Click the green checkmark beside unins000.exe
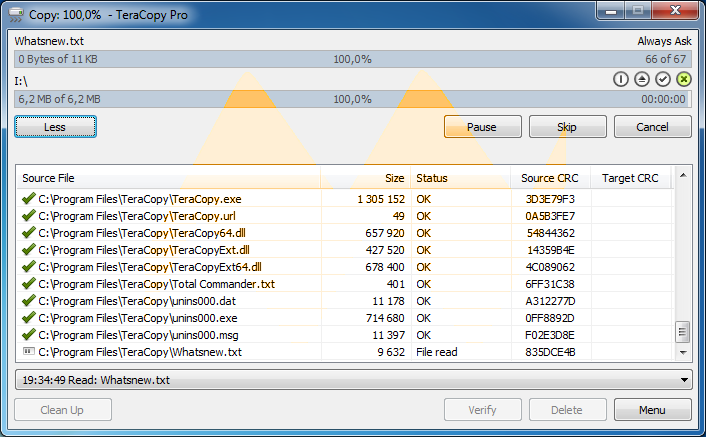706x437 pixels. 28,318
